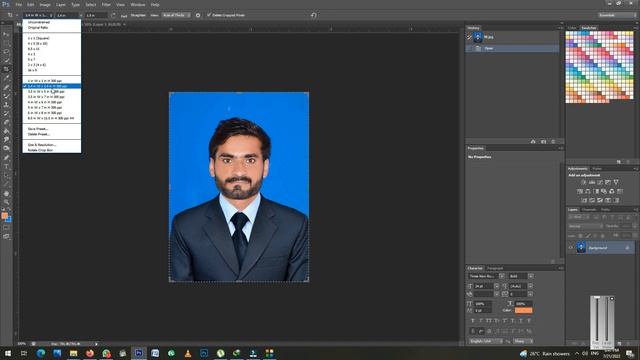Select the Eraser tool
640x360 pixels.
(6, 122)
